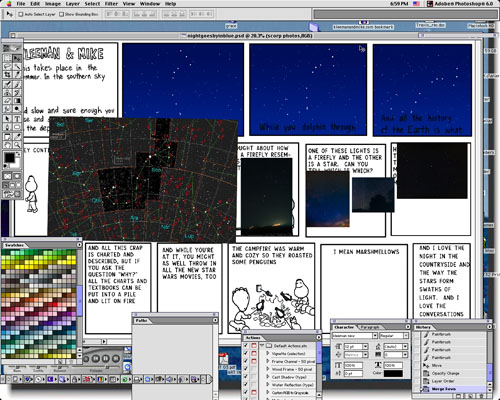This screenshot has height=400, width=500.
Task: Select the Type tool in the toolbox
Action: tap(17, 118)
